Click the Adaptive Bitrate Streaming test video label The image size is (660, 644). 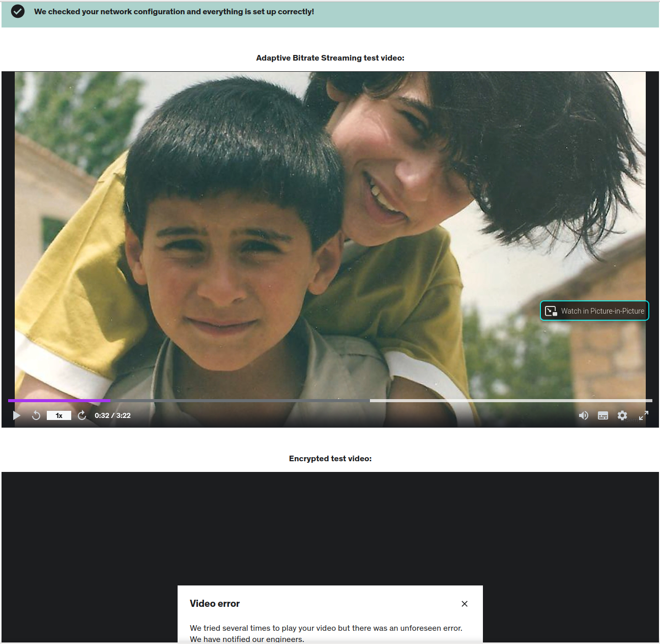click(330, 58)
